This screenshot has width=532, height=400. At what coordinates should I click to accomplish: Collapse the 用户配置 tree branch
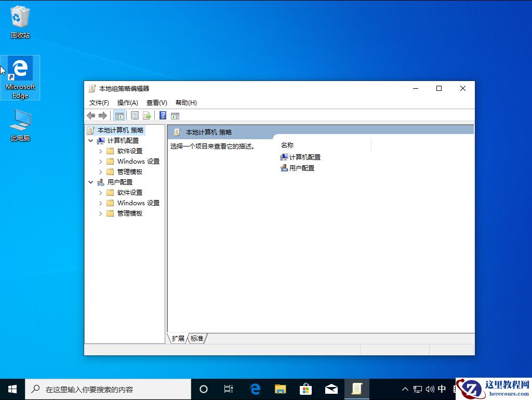point(90,182)
